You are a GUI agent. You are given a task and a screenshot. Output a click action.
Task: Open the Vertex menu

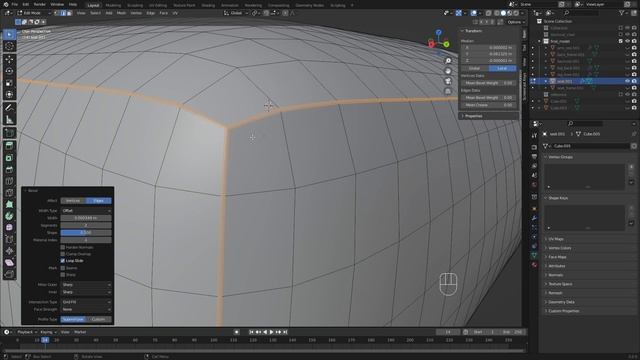(136, 13)
